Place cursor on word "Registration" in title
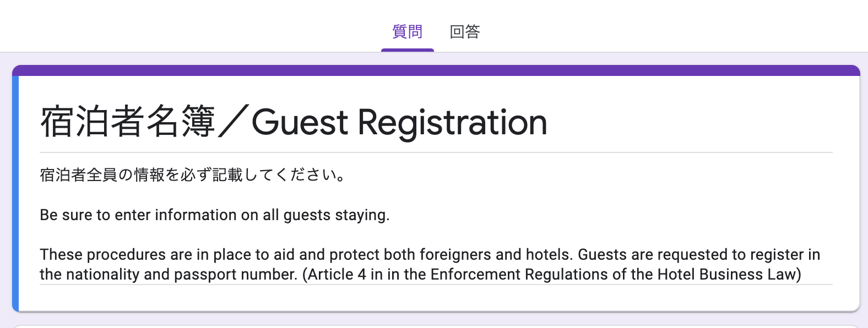868x328 pixels. tap(452, 122)
